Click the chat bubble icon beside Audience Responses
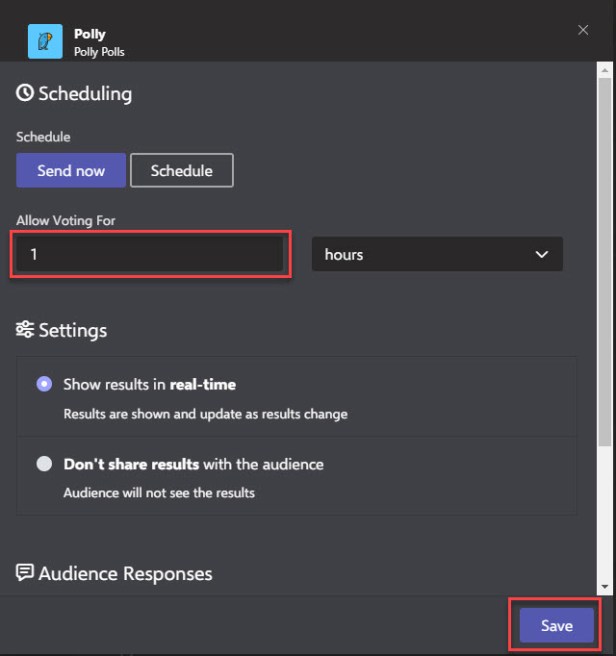616x656 pixels. [25, 573]
